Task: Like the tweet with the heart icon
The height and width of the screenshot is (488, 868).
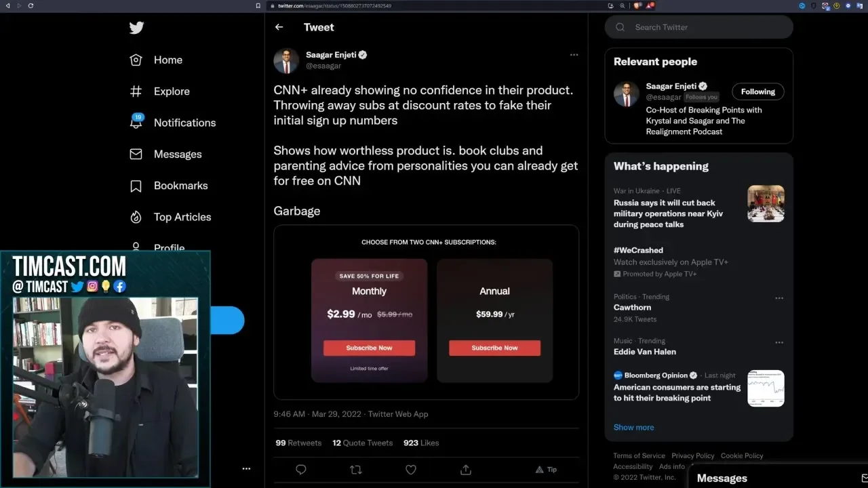Action: [x=410, y=469]
